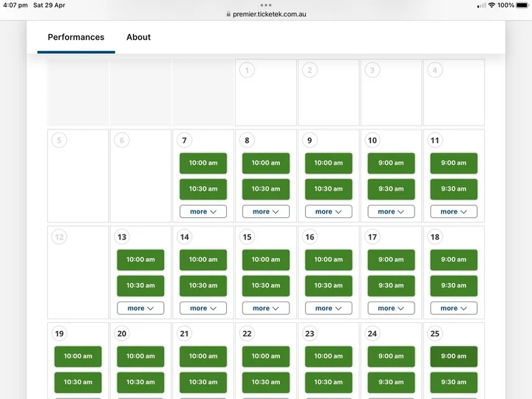Click the date circle 7

[x=184, y=140]
